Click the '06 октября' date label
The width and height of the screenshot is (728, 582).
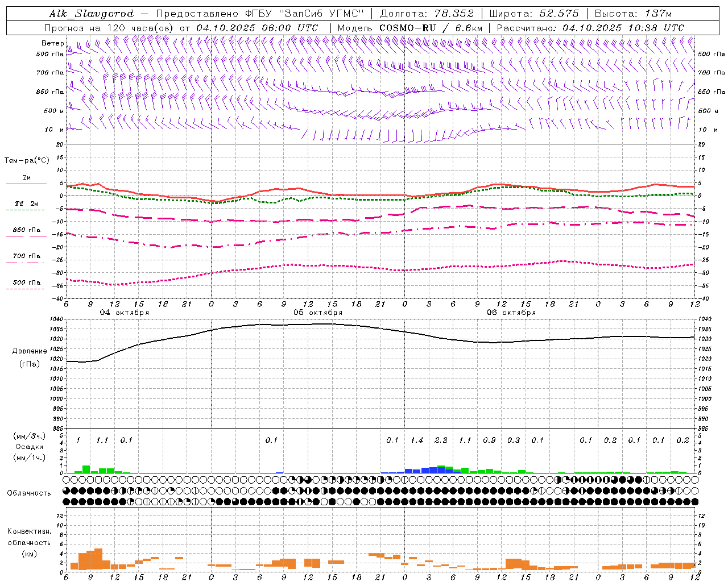[511, 313]
